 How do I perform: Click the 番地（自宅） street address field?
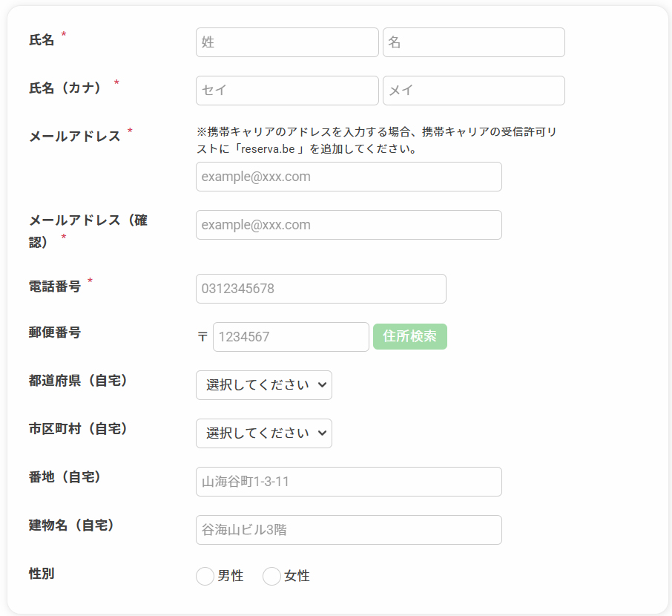point(349,482)
